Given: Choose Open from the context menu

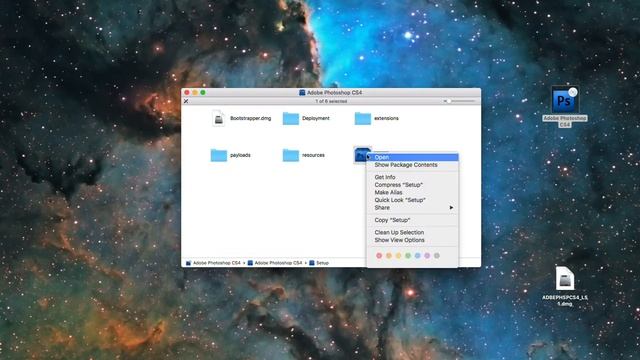Looking at the screenshot, I should 412,157.
